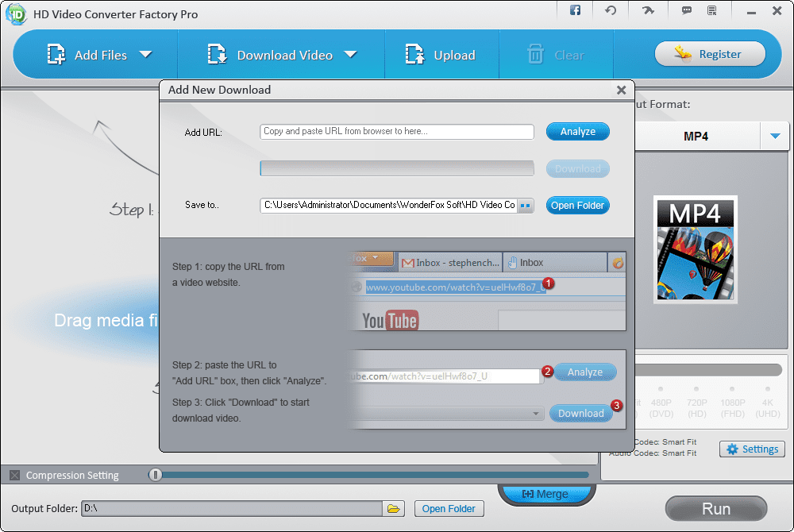The height and width of the screenshot is (532, 794).
Task: Adjust the Compression Setting slider handle
Action: pyautogui.click(x=156, y=474)
